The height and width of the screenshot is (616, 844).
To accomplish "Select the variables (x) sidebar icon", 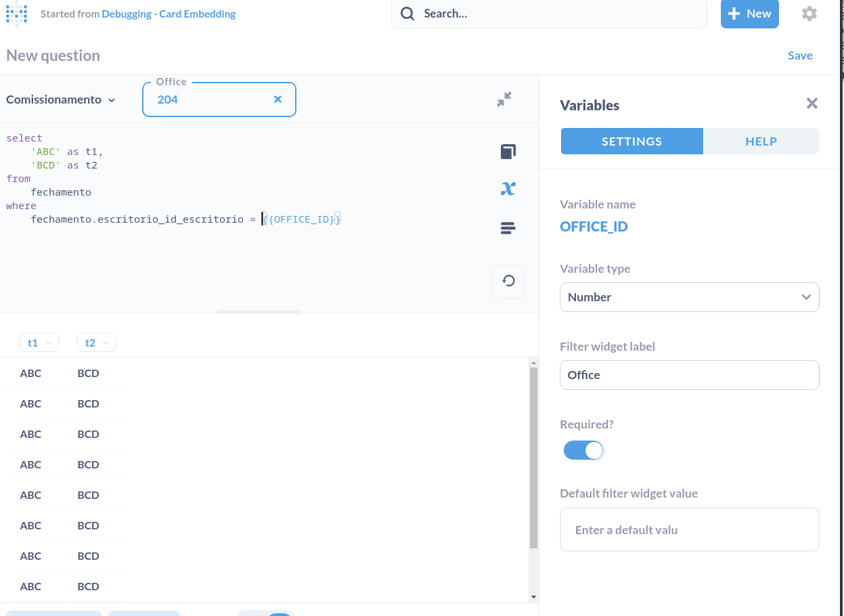I will (x=508, y=188).
